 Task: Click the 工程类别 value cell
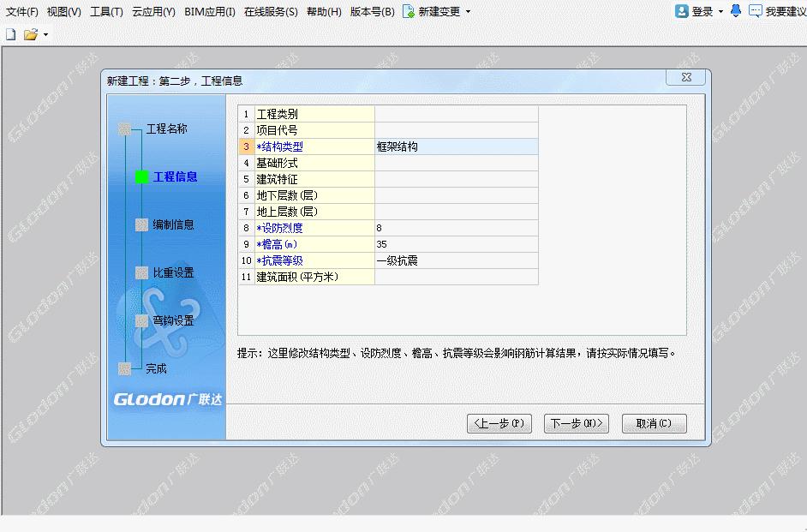pyautogui.click(x=457, y=114)
